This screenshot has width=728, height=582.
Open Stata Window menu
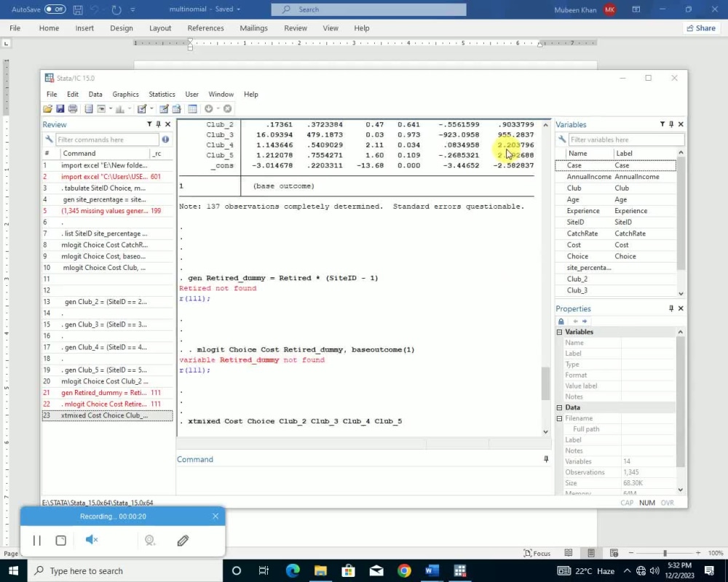click(221, 95)
